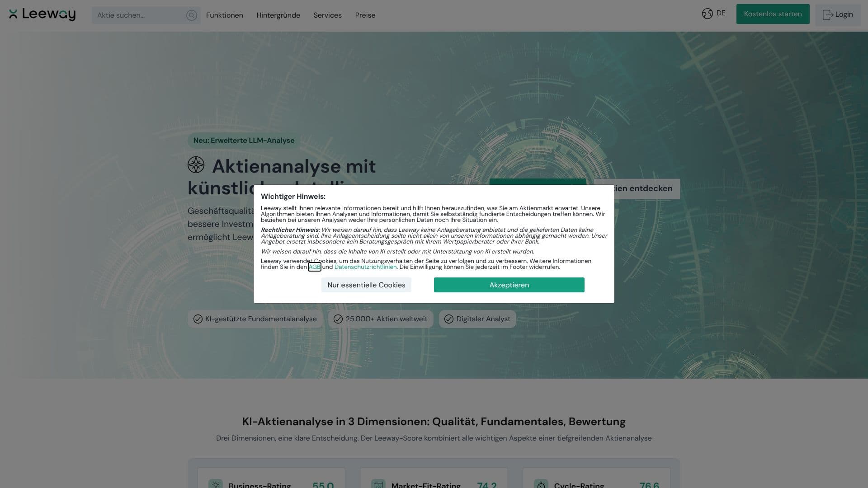Click the 'Aktienanalyse mit' hero headline

click(294, 166)
